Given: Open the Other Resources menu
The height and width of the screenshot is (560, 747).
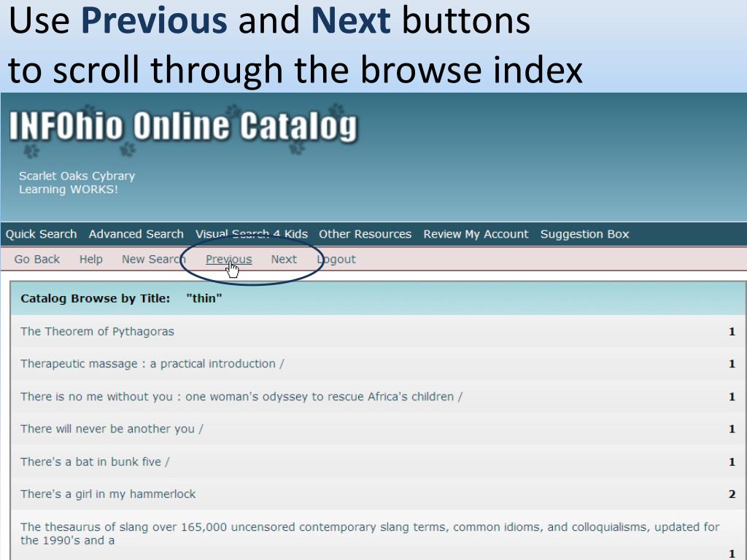Looking at the screenshot, I should [x=365, y=234].
